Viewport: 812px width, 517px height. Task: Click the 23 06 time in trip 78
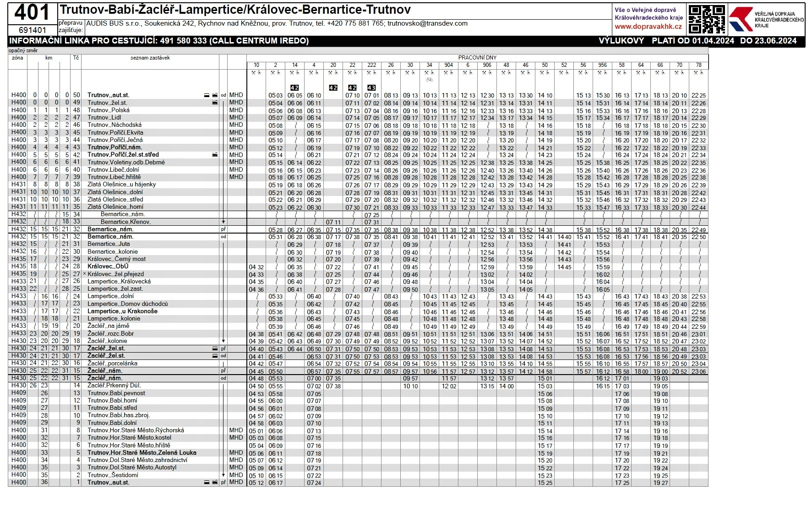tap(698, 371)
